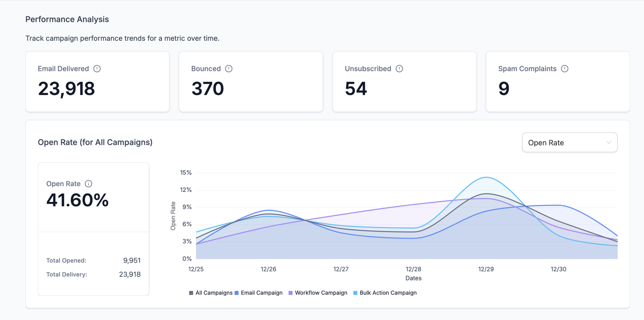Select the Email Delivered 23,918 card
This screenshot has width=644, height=320.
97,82
